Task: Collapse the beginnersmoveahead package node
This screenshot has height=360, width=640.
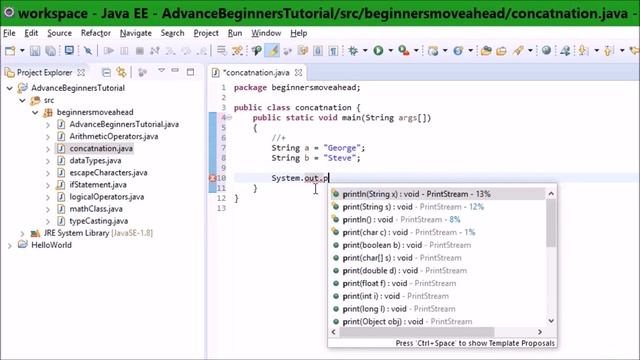Action: click(x=35, y=112)
